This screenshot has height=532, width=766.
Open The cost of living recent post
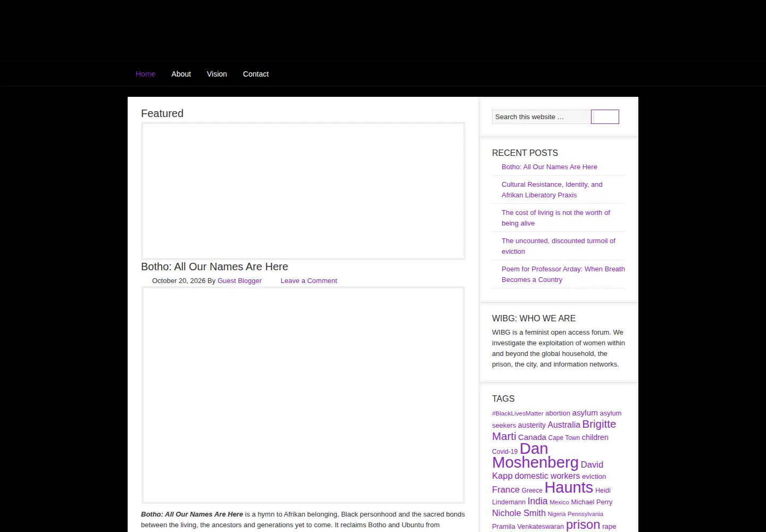pos(555,218)
